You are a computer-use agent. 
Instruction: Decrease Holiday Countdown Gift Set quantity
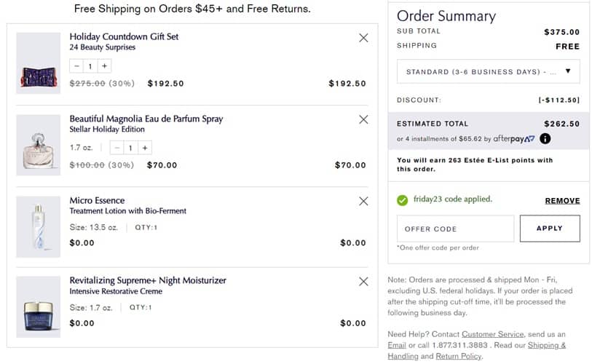coord(77,66)
